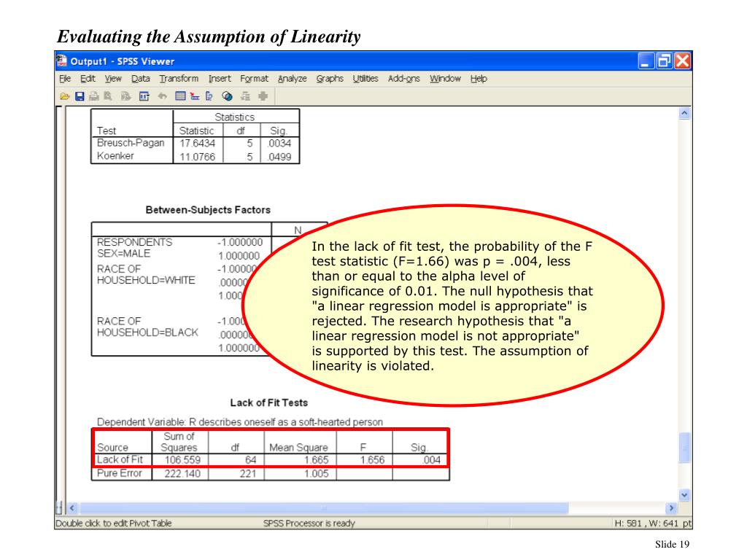
Task: Click the sum of squares value 222.140
Action: pyautogui.click(x=182, y=474)
